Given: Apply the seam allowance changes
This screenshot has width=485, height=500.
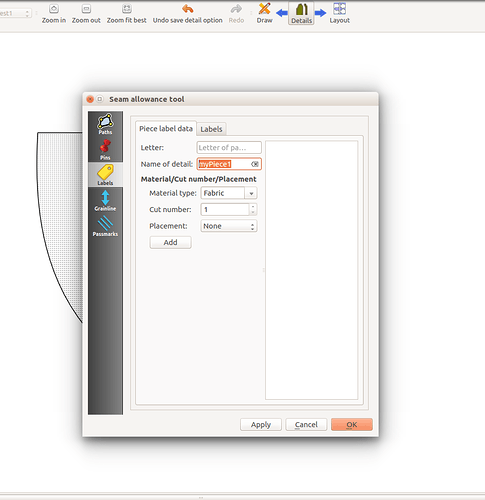Looking at the screenshot, I should pos(261,425).
